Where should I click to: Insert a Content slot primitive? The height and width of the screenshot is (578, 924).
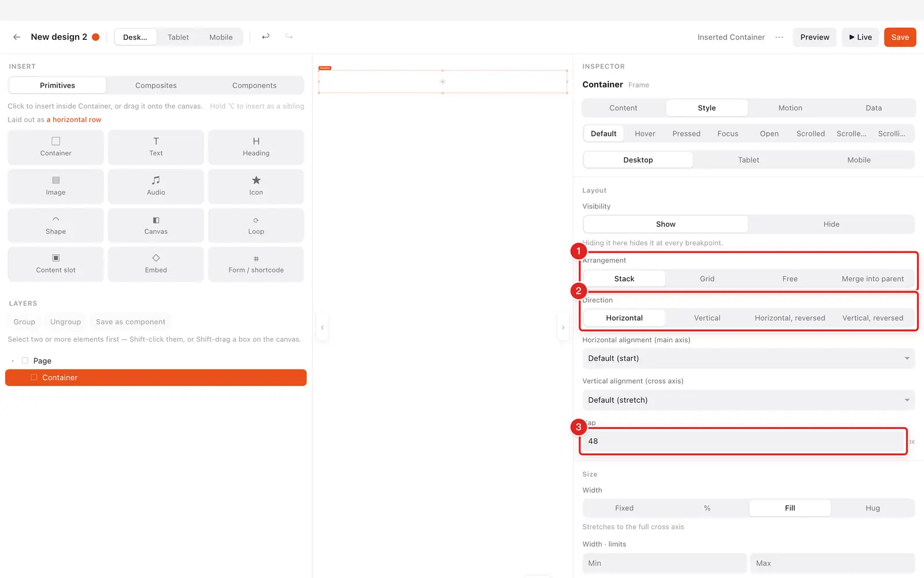pos(56,264)
